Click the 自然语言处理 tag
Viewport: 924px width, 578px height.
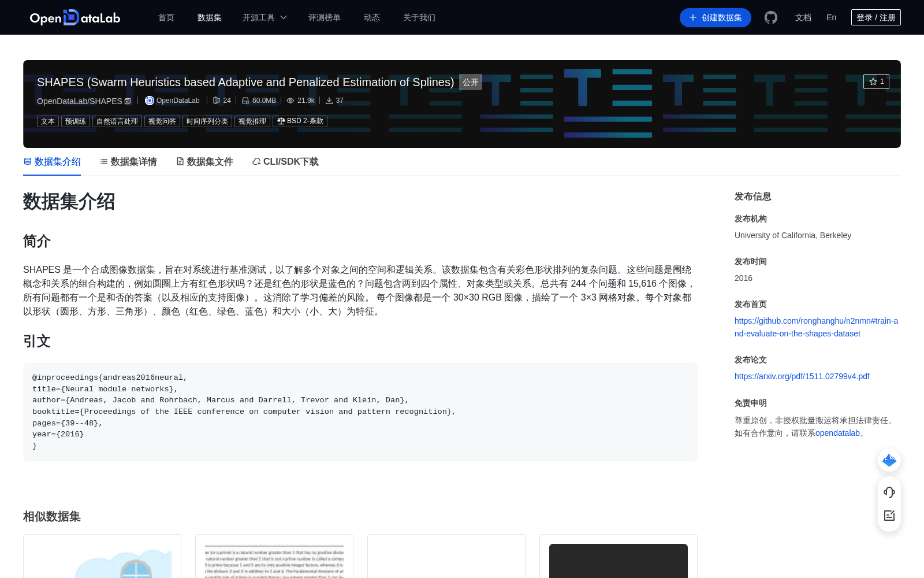(x=117, y=121)
